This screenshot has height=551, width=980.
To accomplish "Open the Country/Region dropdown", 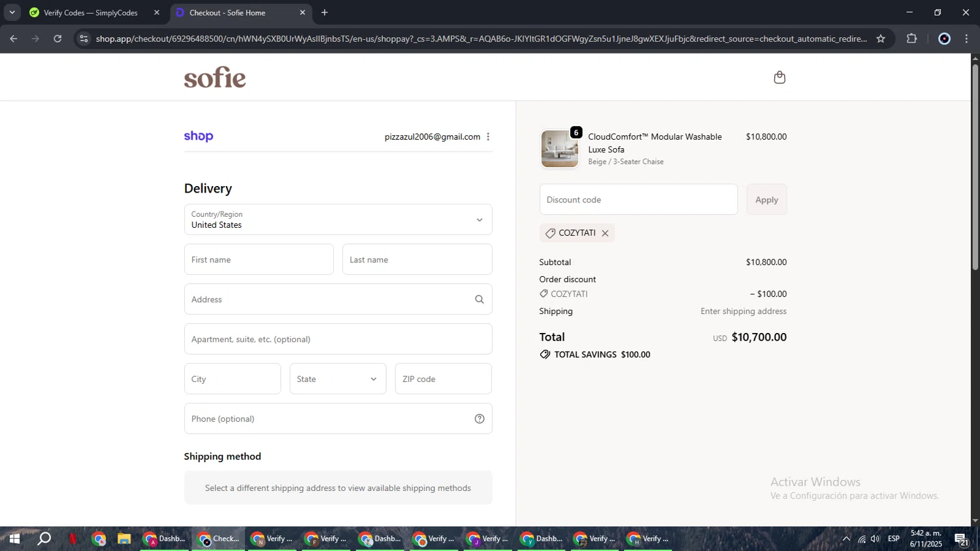I will pyautogui.click(x=338, y=219).
